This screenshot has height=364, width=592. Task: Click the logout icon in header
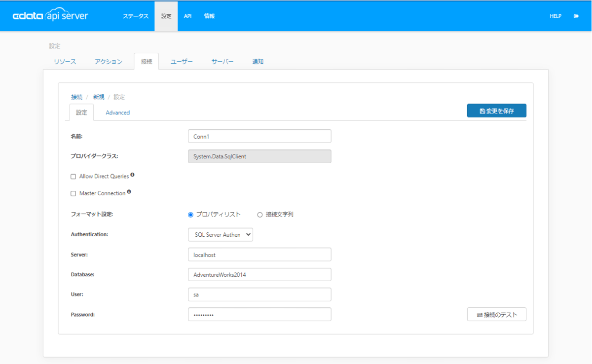(x=576, y=16)
